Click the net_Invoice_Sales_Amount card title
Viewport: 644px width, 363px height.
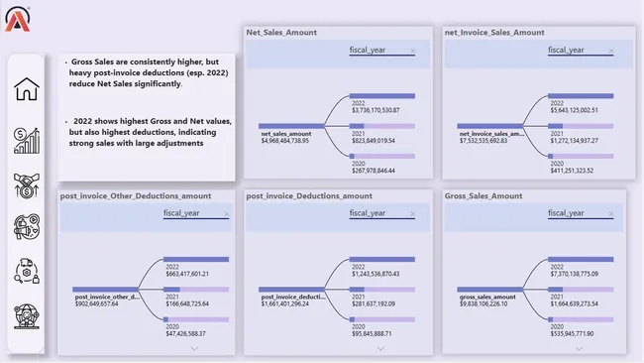coord(494,33)
